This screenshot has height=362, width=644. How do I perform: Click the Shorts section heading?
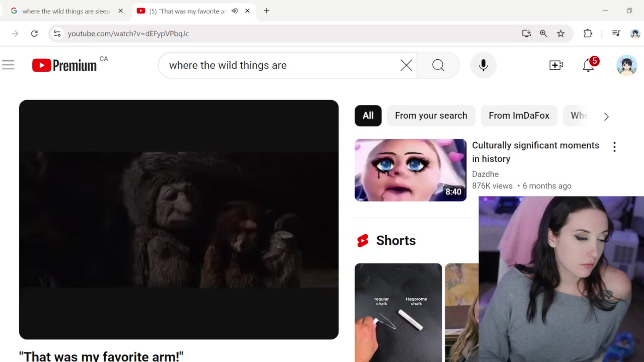click(396, 241)
